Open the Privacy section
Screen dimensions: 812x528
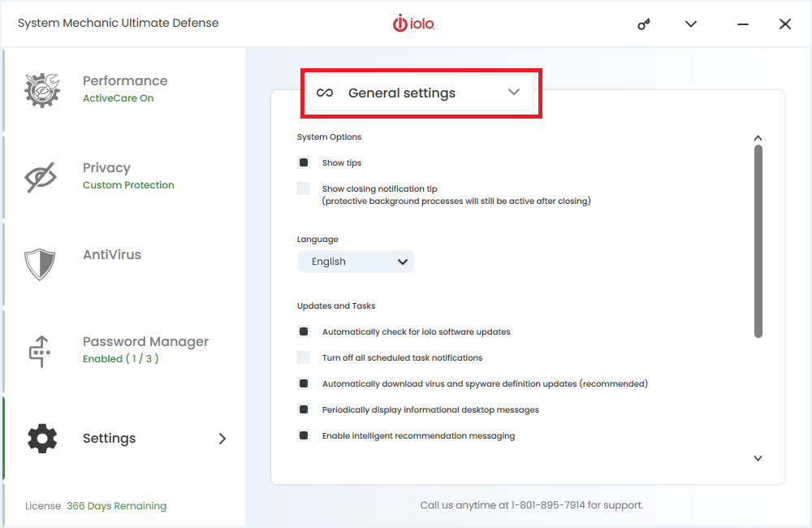tap(124, 177)
